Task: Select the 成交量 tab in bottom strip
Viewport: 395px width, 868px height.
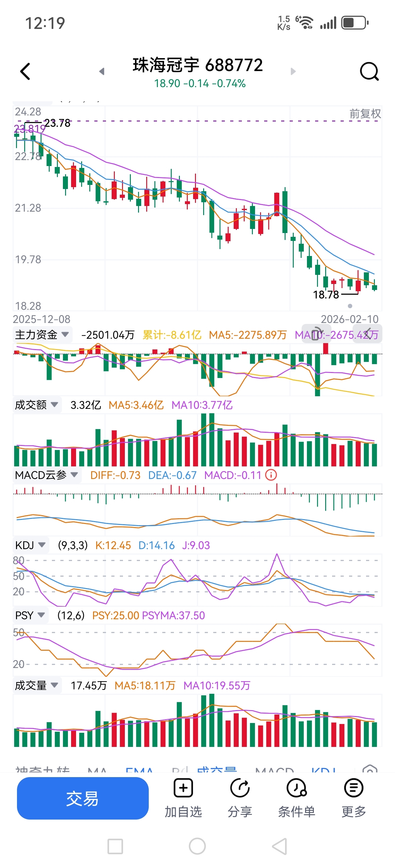Action: [217, 769]
